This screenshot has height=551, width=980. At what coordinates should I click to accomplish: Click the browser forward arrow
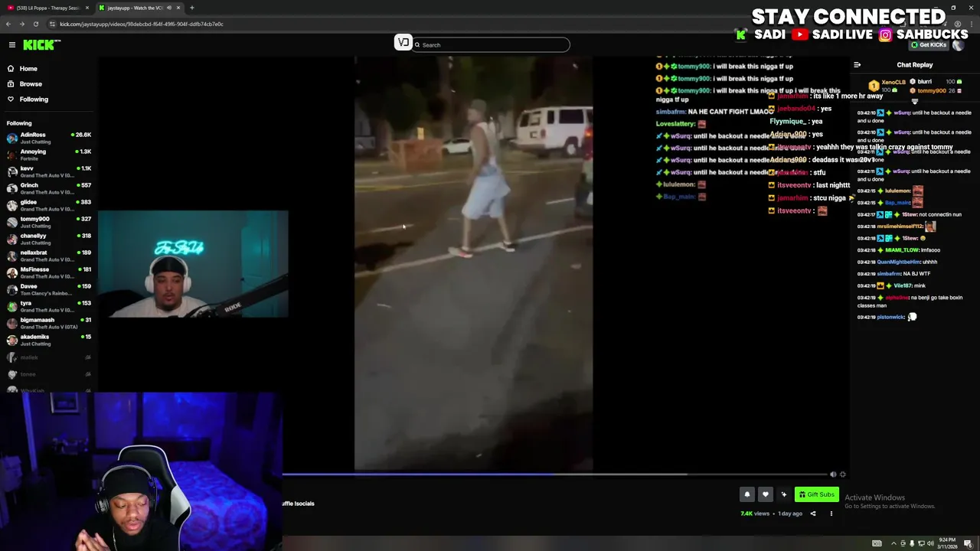[x=22, y=24]
